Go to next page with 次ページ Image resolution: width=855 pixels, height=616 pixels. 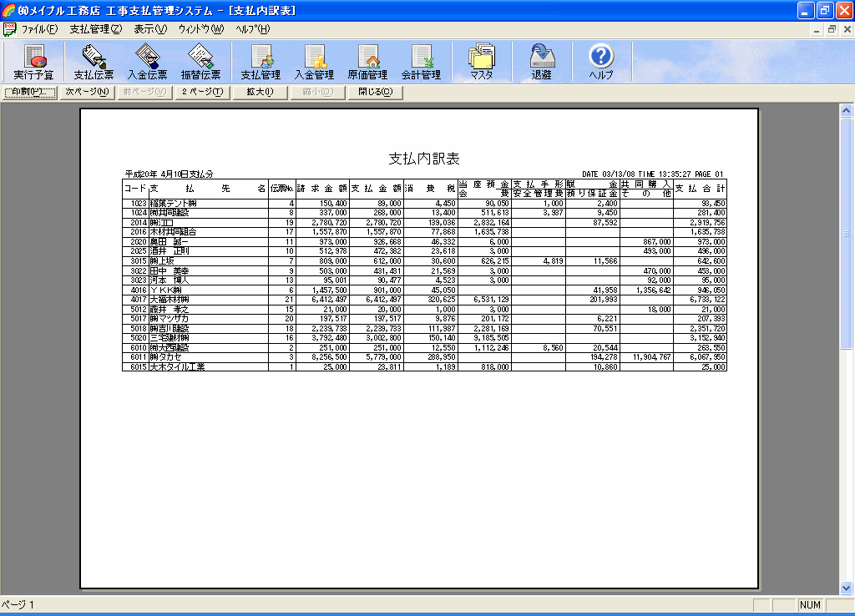(x=88, y=92)
